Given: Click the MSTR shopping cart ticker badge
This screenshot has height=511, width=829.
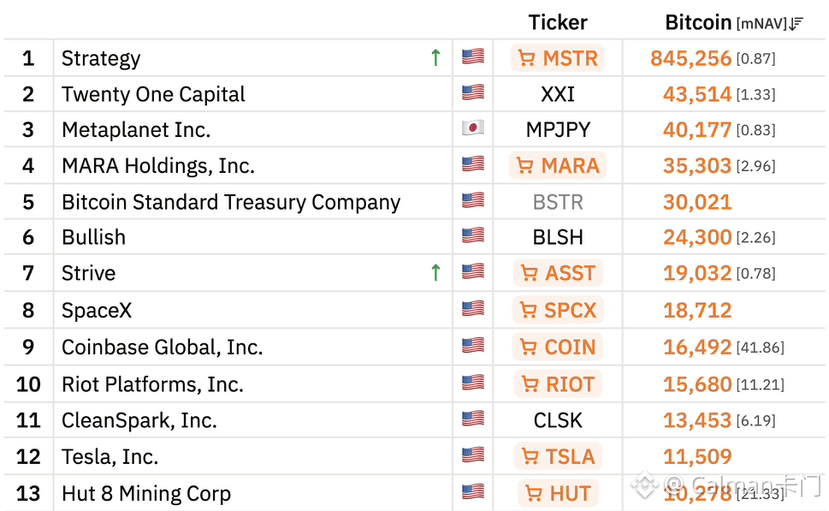Looking at the screenshot, I should tap(558, 58).
